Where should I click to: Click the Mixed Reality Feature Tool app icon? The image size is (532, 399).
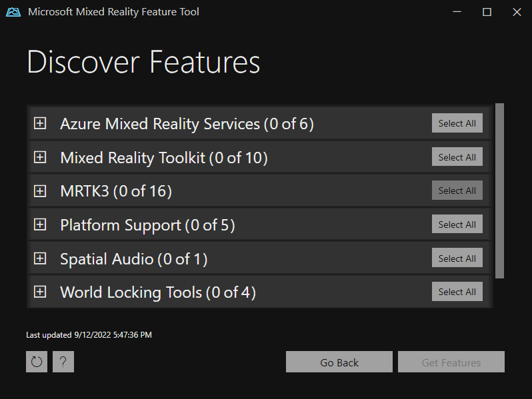[x=13, y=12]
